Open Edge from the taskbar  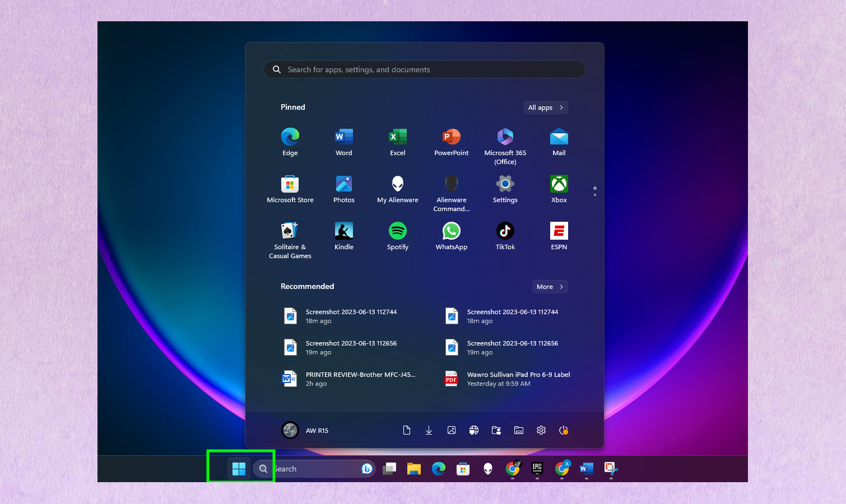439,469
